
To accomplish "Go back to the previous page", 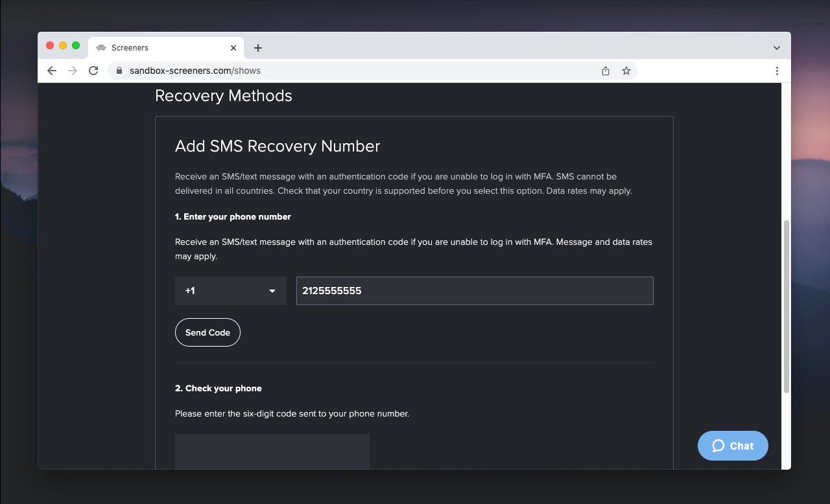I will coord(52,71).
